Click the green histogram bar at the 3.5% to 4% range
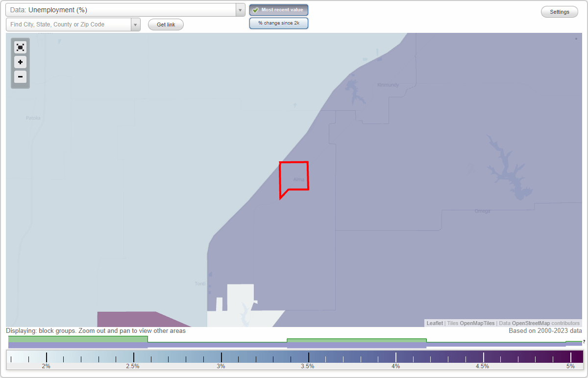The height and width of the screenshot is (378, 588). [356, 340]
